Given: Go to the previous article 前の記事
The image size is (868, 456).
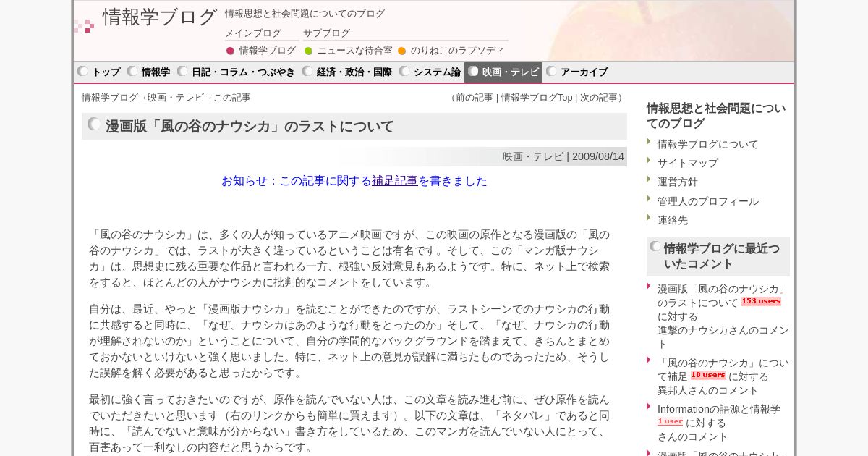Looking at the screenshot, I should pyautogui.click(x=474, y=98).
